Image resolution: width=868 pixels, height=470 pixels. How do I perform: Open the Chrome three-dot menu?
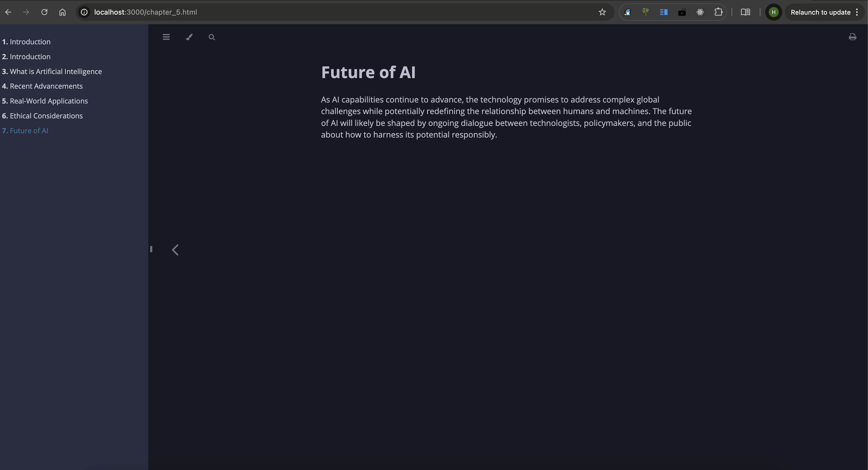point(858,12)
